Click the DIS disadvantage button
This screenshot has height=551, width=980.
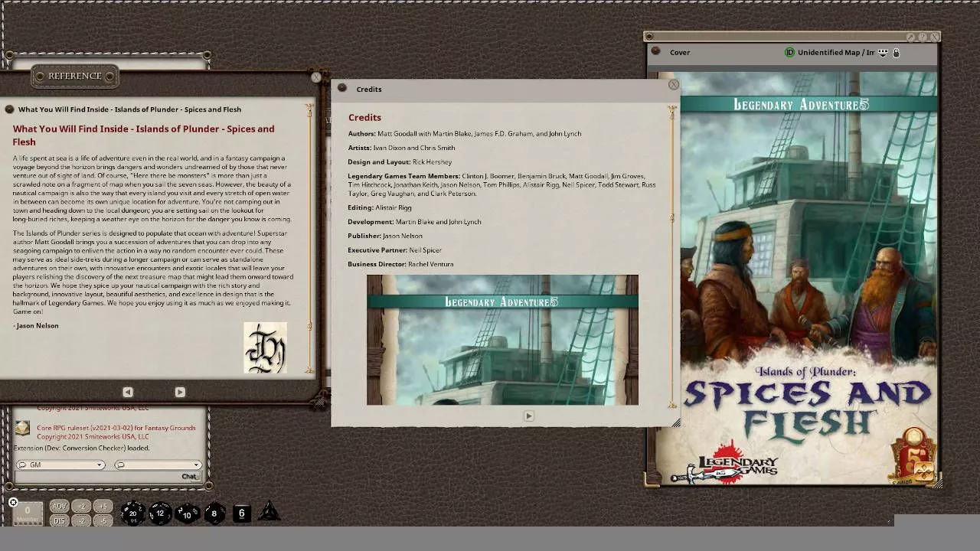(59, 520)
